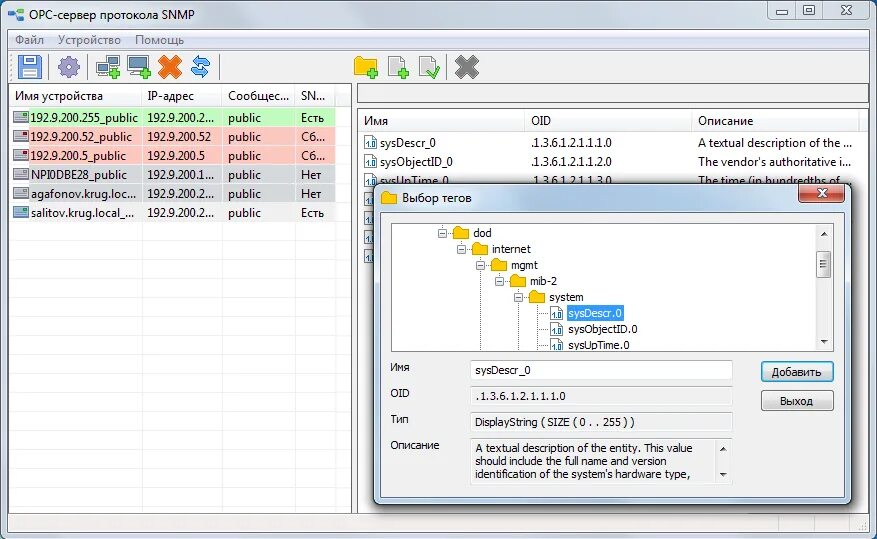The width and height of the screenshot is (877, 539).
Task: Click the internet folder icon in tree
Action: (480, 249)
